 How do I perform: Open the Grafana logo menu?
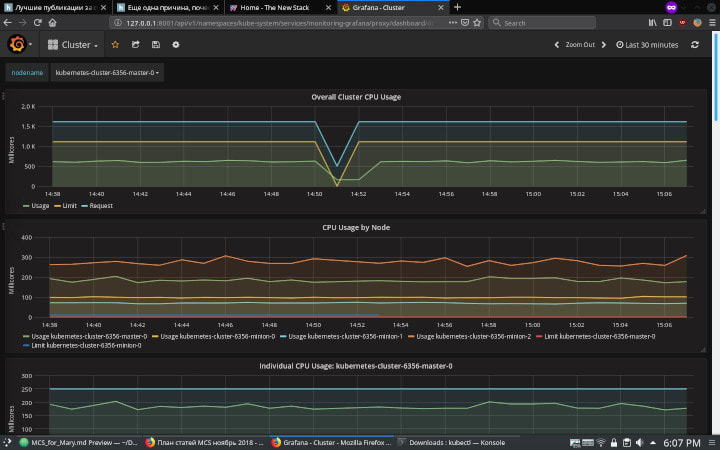pyautogui.click(x=17, y=44)
